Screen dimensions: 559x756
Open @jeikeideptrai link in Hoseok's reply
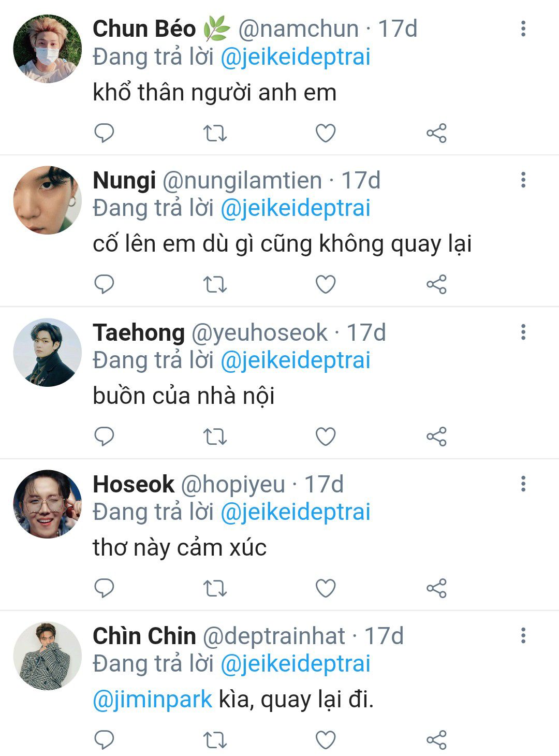coord(296,512)
